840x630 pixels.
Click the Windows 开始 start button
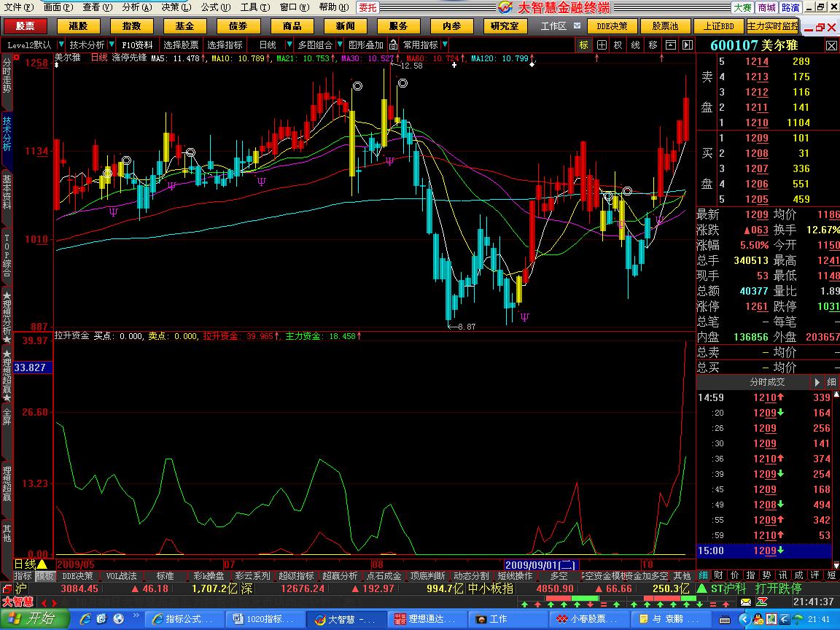35,619
